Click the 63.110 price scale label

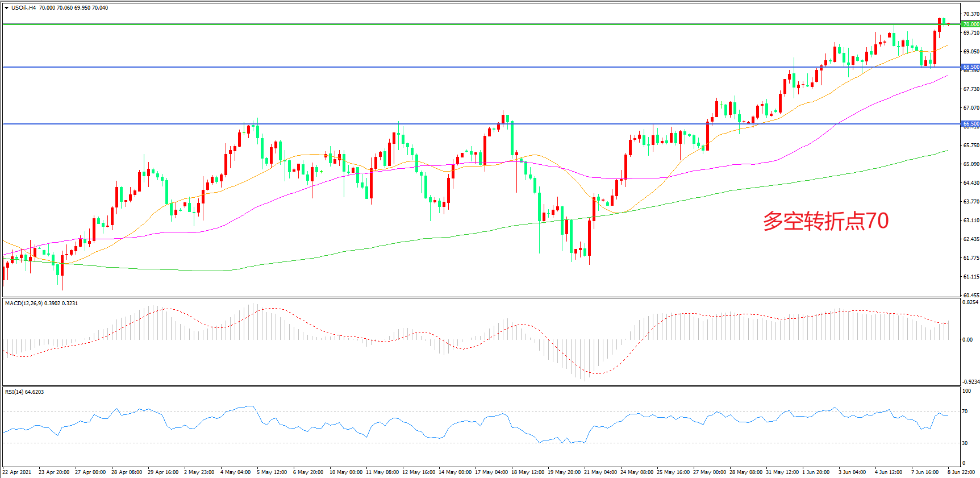click(x=971, y=221)
